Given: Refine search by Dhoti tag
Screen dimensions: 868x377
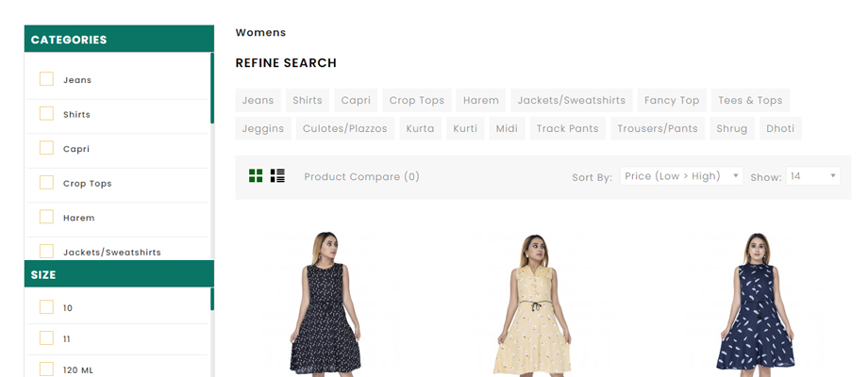Looking at the screenshot, I should (780, 128).
